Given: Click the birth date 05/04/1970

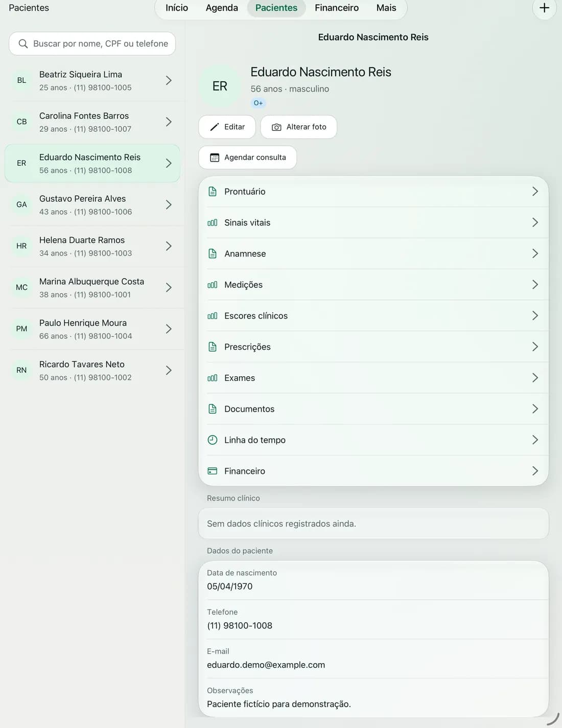Looking at the screenshot, I should [230, 586].
